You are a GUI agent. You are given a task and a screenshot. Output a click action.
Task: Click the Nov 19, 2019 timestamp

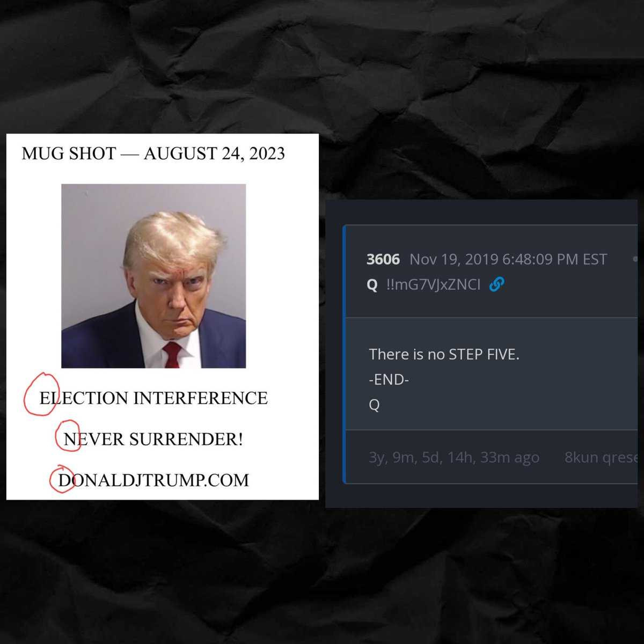(x=508, y=259)
